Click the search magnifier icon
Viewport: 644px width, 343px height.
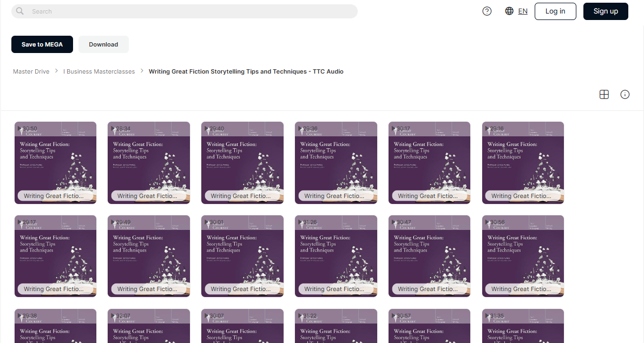pyautogui.click(x=19, y=11)
